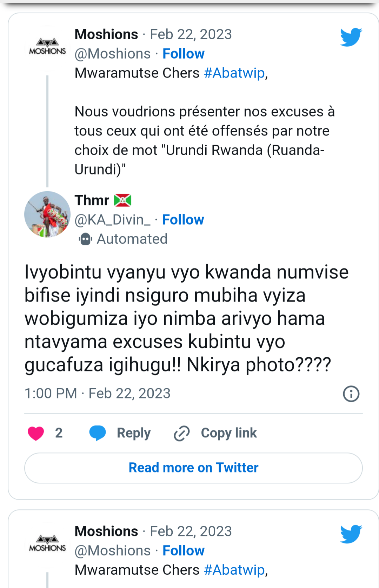Open the #Abatwip hashtag in bottom tweet
This screenshot has width=379, height=588.
[x=234, y=570]
